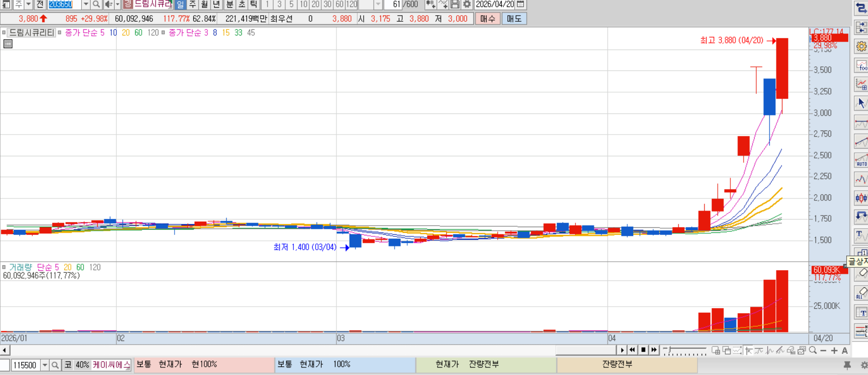Toggle the 드림시큐리티 price legend checkbox
The image size is (868, 375).
click(4, 32)
